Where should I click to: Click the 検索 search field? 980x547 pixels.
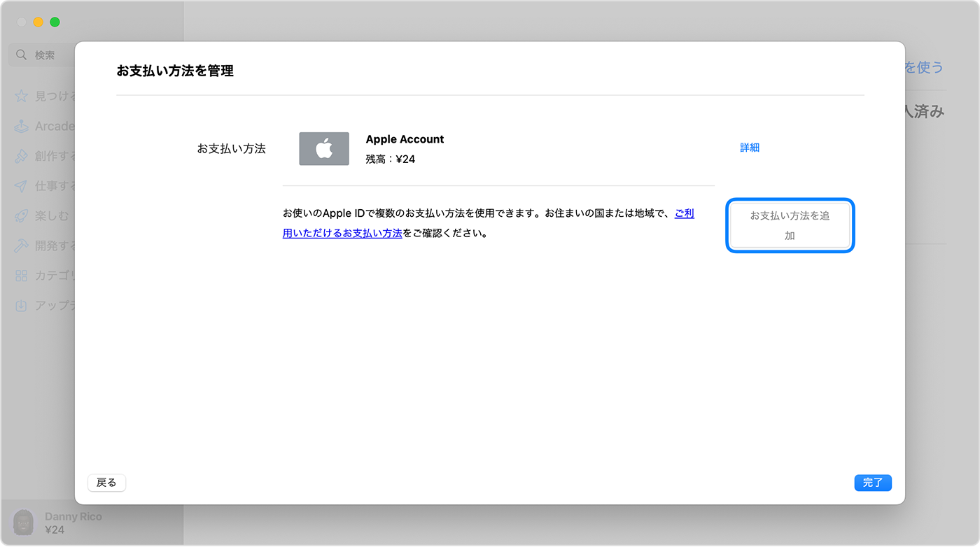coord(42,55)
